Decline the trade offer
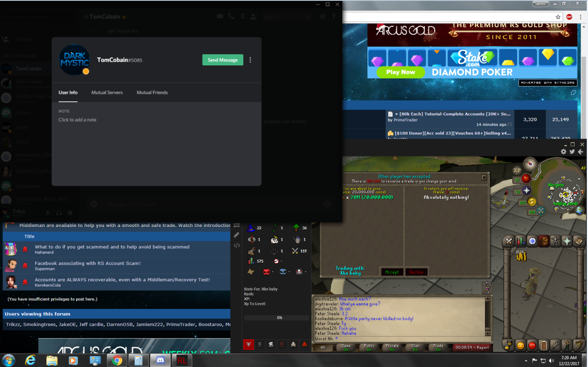Viewport: 588px width, 367px height. (416, 272)
